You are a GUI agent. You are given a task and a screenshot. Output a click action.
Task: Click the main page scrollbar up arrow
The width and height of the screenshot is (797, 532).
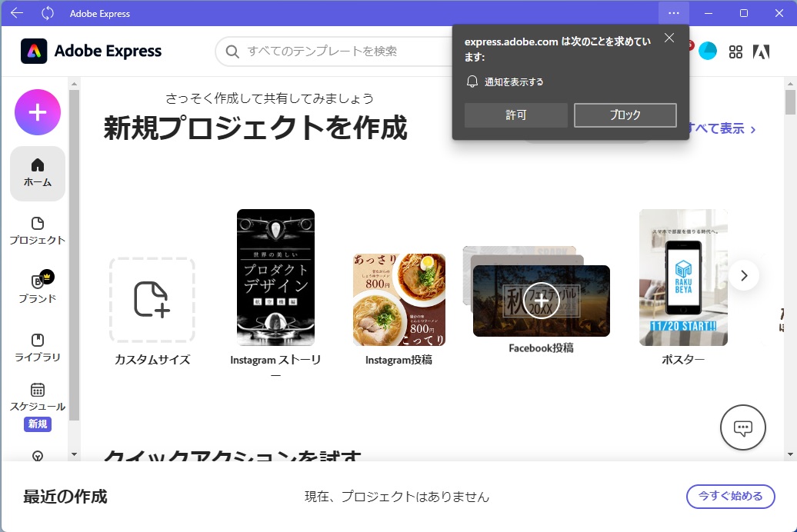[790, 84]
